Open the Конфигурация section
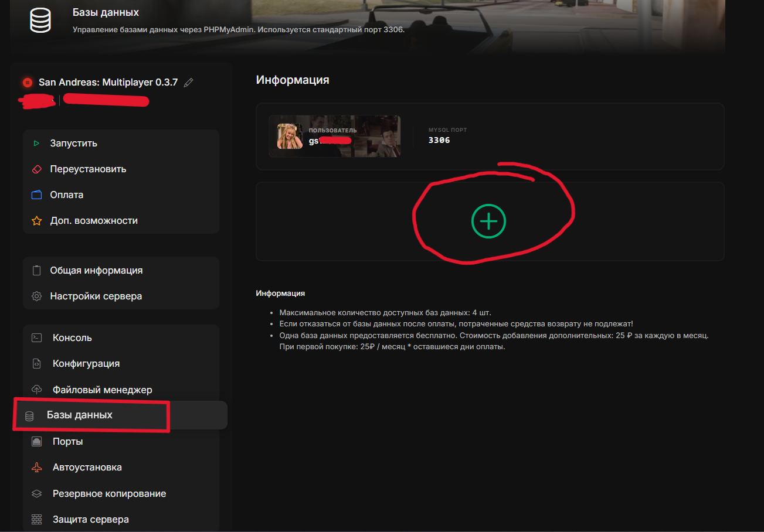This screenshot has width=764, height=532. (86, 363)
